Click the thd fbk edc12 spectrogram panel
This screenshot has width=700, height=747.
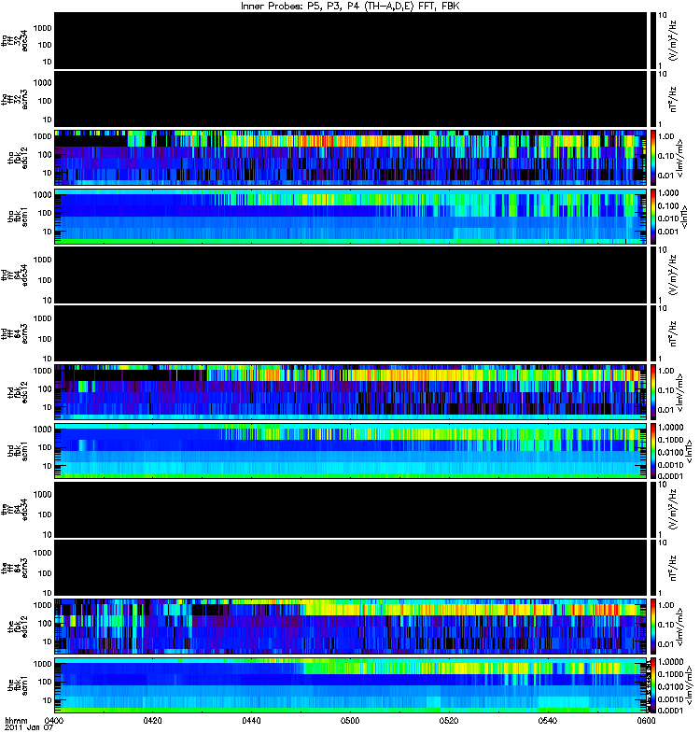point(351,392)
